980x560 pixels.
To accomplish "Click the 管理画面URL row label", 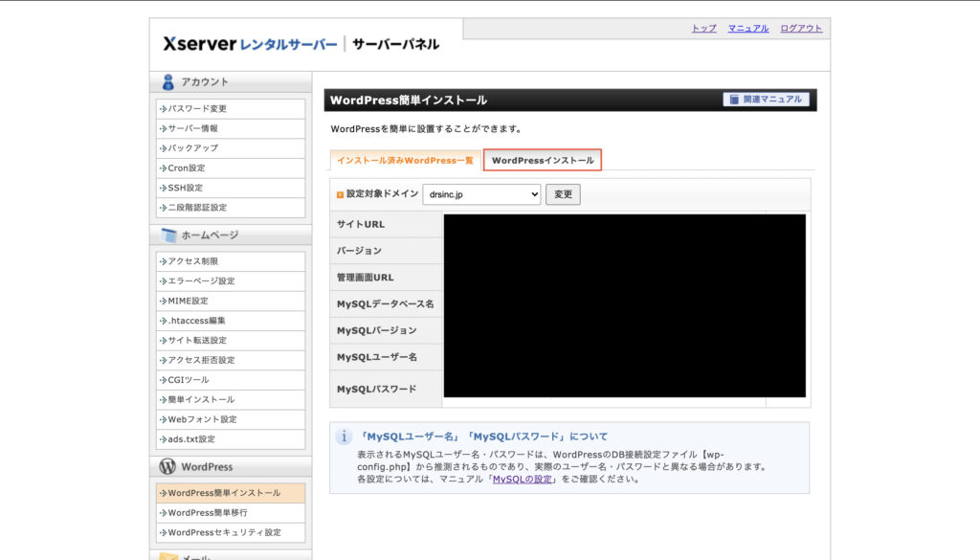I will tap(365, 278).
